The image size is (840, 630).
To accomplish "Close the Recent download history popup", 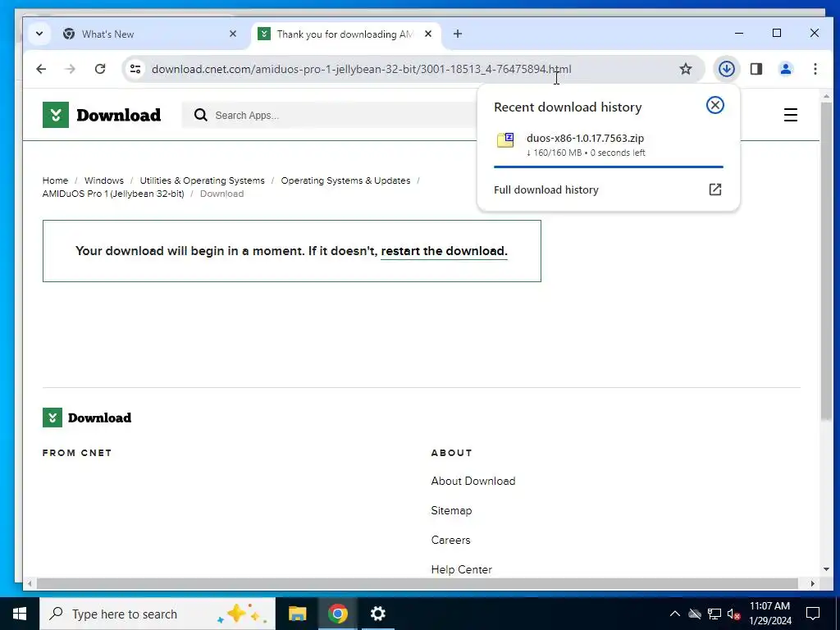I will pos(714,105).
